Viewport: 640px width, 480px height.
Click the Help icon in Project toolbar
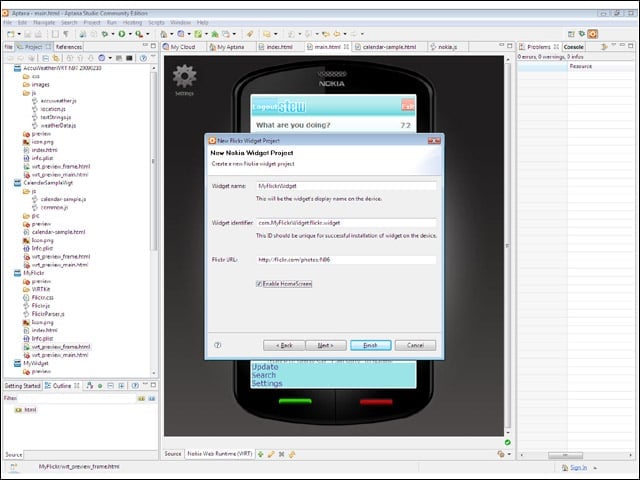[x=143, y=58]
